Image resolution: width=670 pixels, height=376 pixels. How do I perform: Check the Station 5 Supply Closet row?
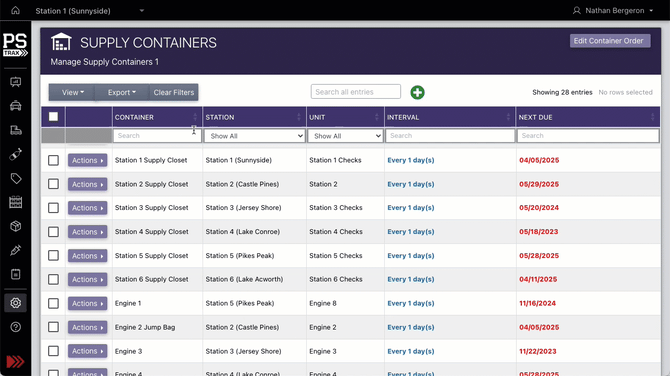[53, 256]
